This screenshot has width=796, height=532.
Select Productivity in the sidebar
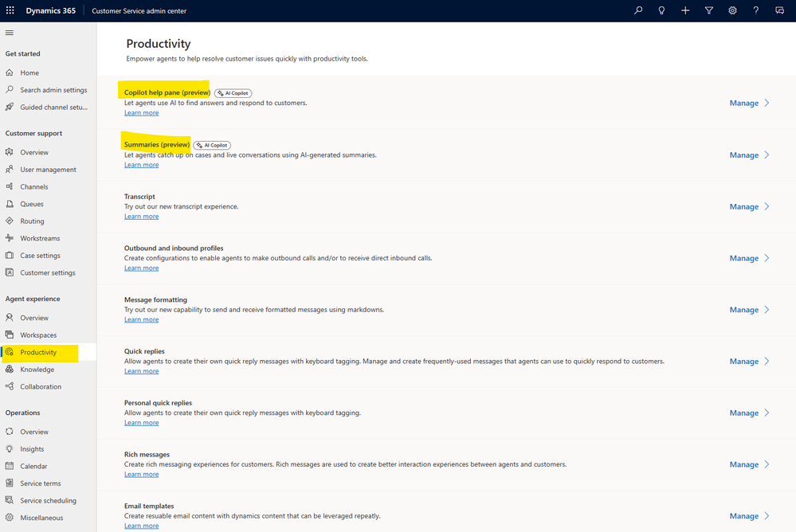click(x=49, y=352)
